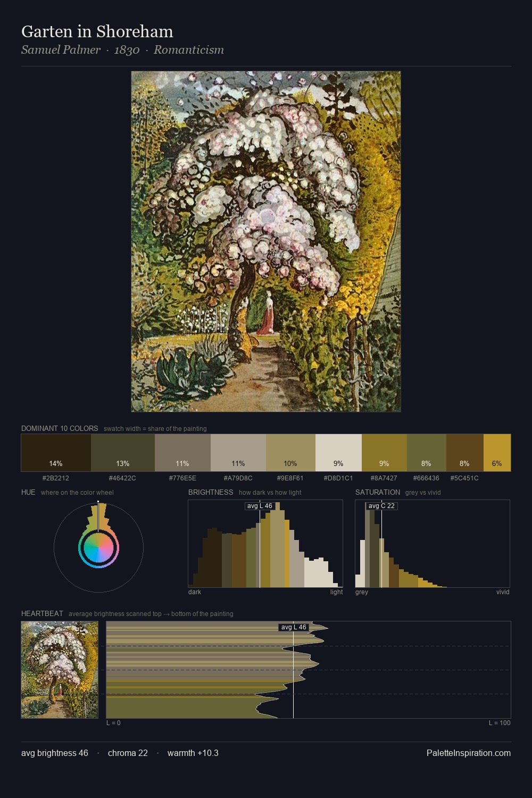532x798 pixels.
Task: Click the golden 6% swatch
Action: coord(497,453)
